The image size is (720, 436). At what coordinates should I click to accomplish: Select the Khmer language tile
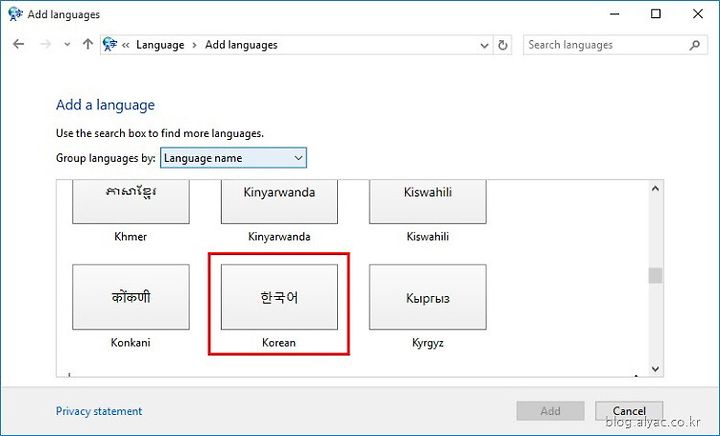[x=131, y=201]
